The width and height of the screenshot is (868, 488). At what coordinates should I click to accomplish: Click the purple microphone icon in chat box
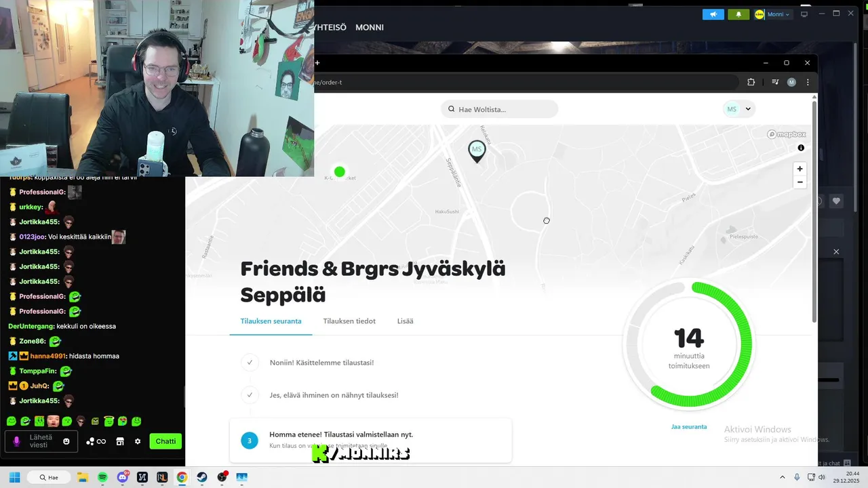[x=17, y=441]
